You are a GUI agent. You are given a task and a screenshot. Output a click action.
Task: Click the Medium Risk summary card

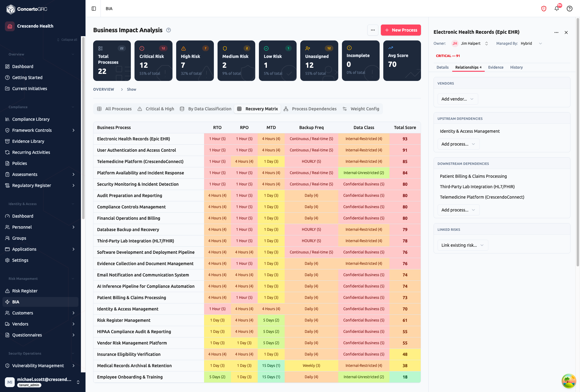236,61
